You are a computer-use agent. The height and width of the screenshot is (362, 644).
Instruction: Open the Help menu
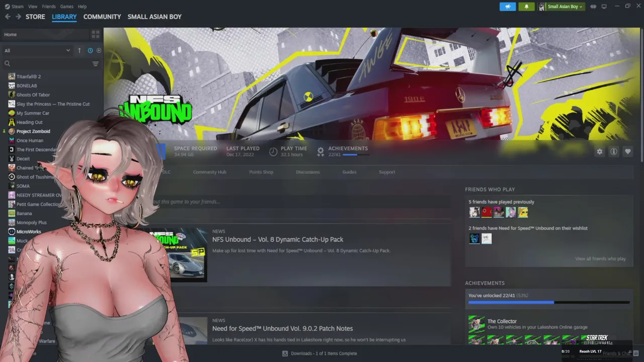82,7
